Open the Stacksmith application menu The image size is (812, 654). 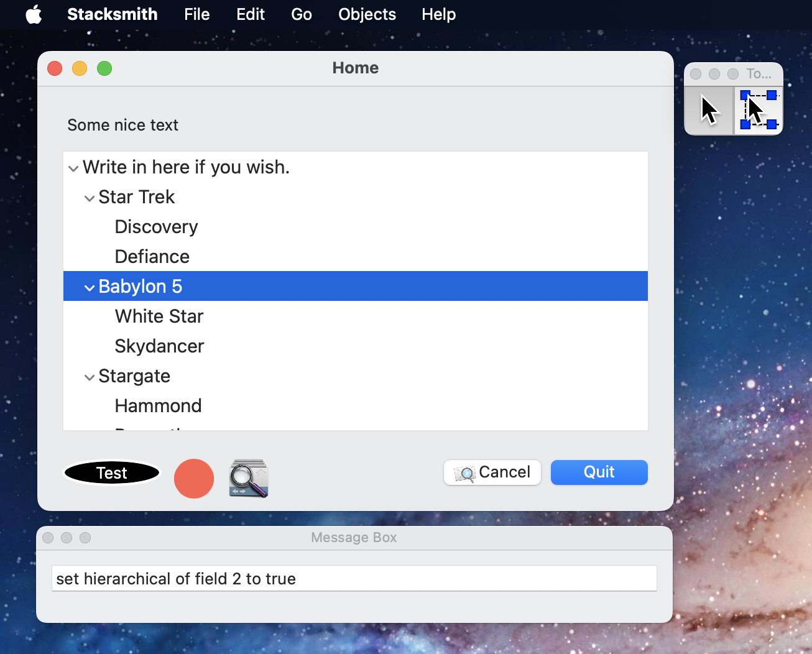pyautogui.click(x=113, y=14)
